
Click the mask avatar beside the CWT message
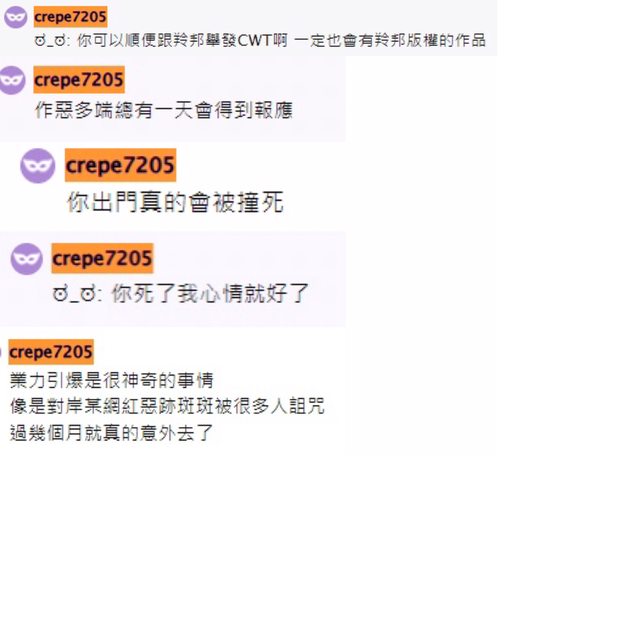click(16, 17)
